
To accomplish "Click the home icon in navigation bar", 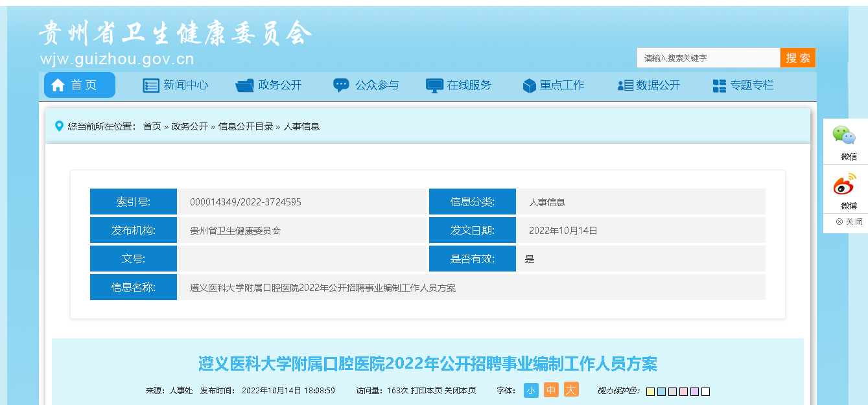I will (x=58, y=86).
